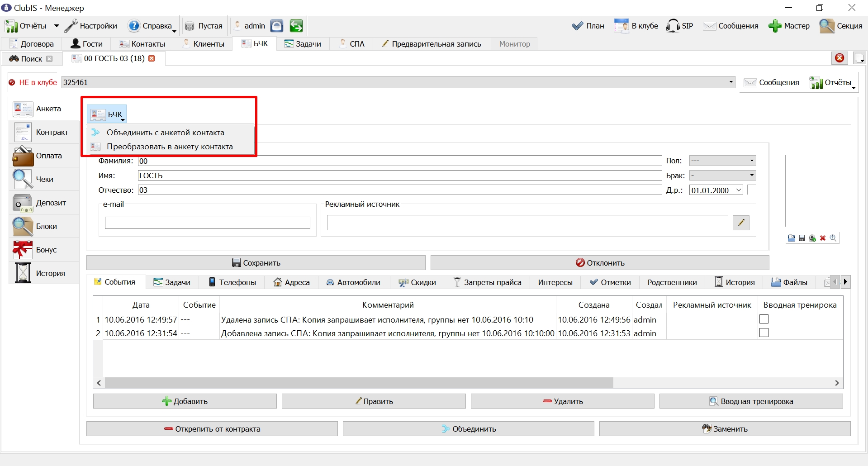Tick Вводная тренировка checkbox in second row

764,333
